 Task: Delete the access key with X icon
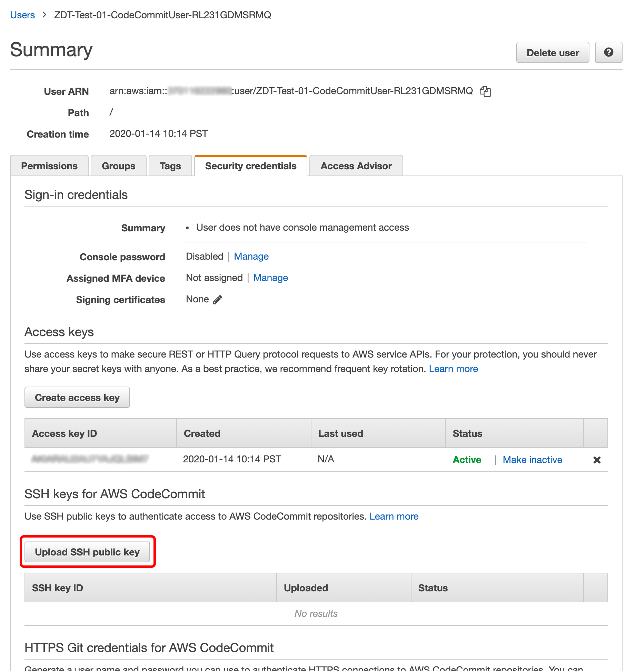click(x=597, y=460)
